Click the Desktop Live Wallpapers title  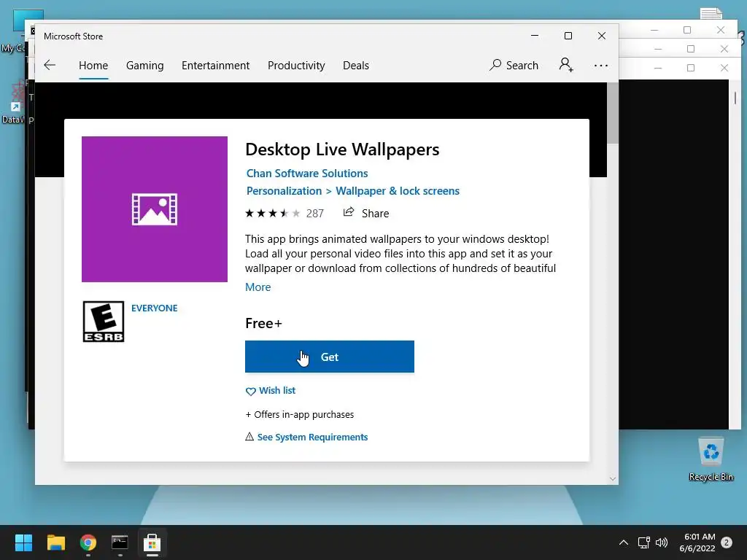[342, 149]
